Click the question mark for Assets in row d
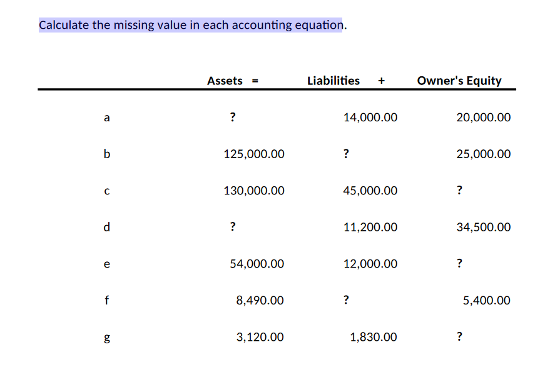This screenshot has height=392, width=560. pos(232,227)
